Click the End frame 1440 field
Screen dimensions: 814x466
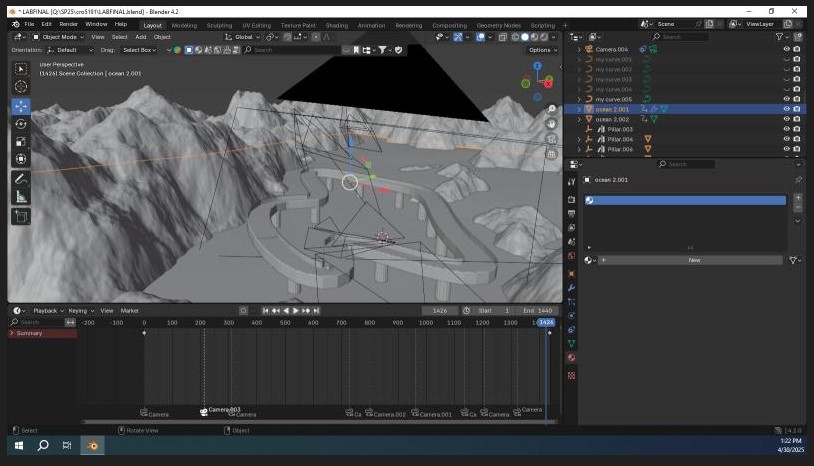point(539,311)
